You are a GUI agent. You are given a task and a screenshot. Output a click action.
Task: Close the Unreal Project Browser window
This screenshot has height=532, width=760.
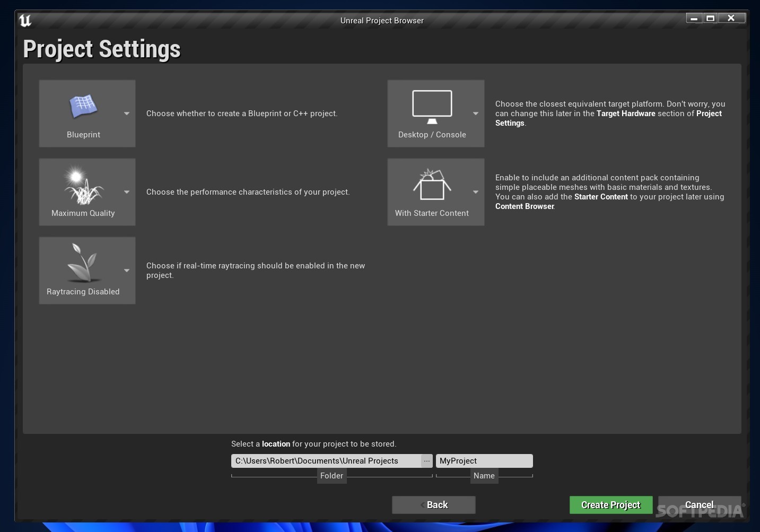pos(731,18)
